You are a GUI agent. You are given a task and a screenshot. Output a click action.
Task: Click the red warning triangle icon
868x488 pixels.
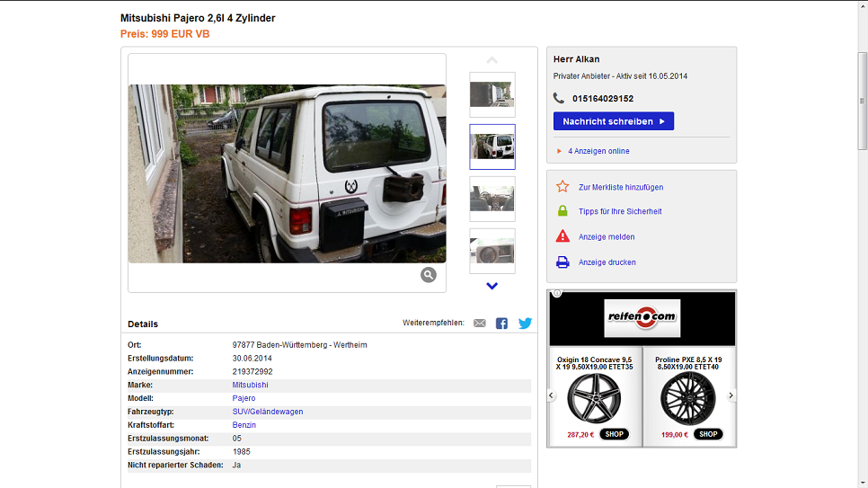click(562, 236)
